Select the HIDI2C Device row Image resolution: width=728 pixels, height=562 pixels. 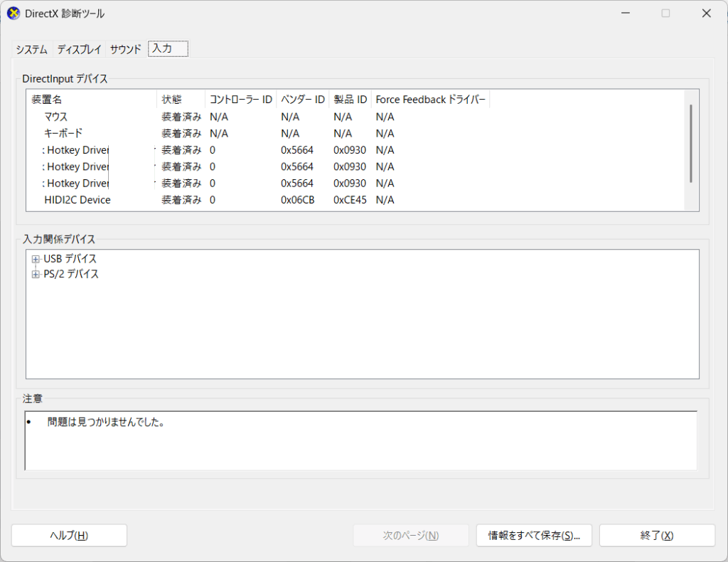point(355,200)
